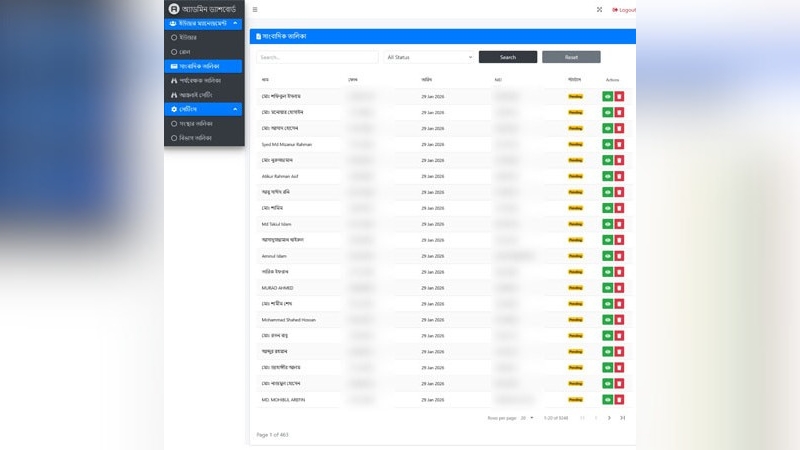This screenshot has width=800, height=450.
Task: Delete the MURAD AHMED entry
Action: [x=619, y=288]
